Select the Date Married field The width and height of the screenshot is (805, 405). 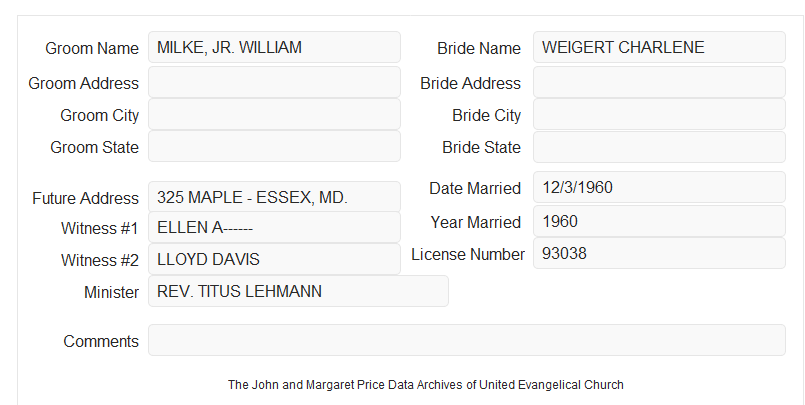pyautogui.click(x=659, y=187)
